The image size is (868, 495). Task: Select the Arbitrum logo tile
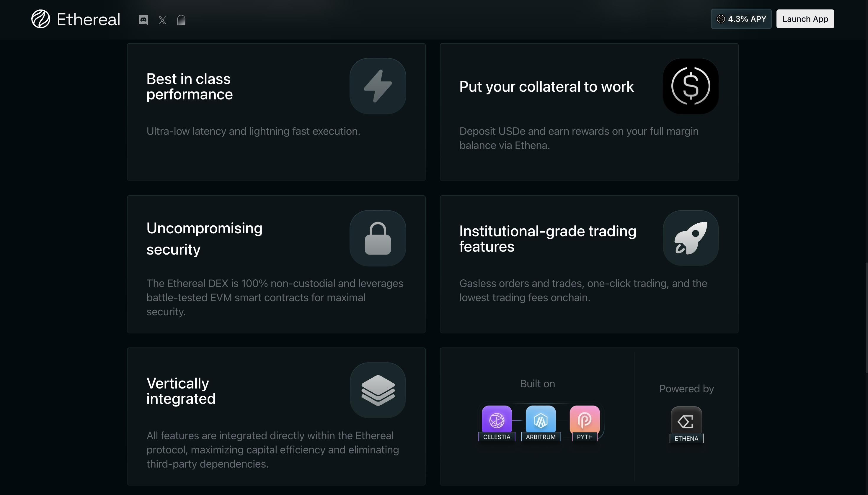540,420
